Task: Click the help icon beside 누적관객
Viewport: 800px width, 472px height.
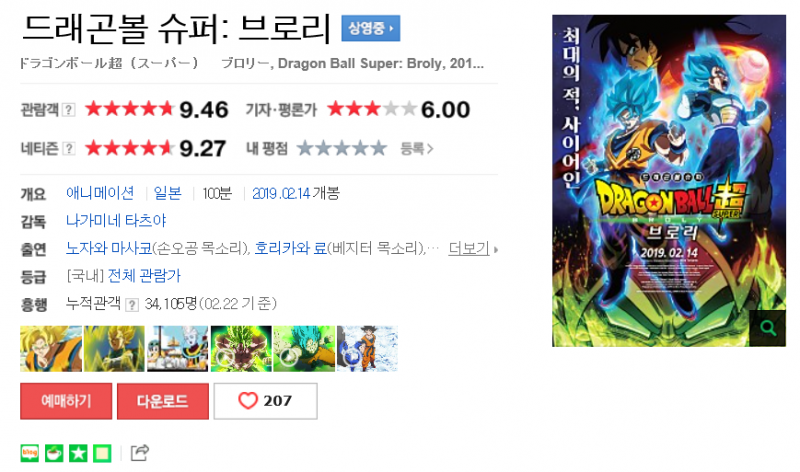Action: (132, 305)
